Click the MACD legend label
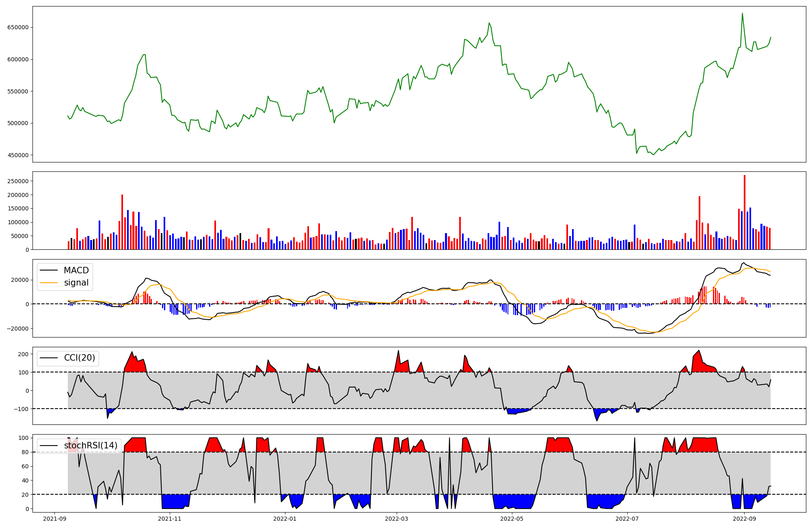 (x=76, y=270)
